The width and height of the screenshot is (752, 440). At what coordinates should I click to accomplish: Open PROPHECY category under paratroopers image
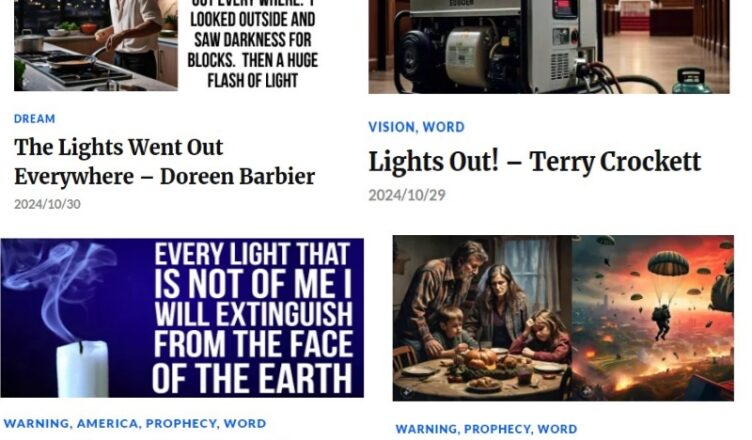(497, 428)
